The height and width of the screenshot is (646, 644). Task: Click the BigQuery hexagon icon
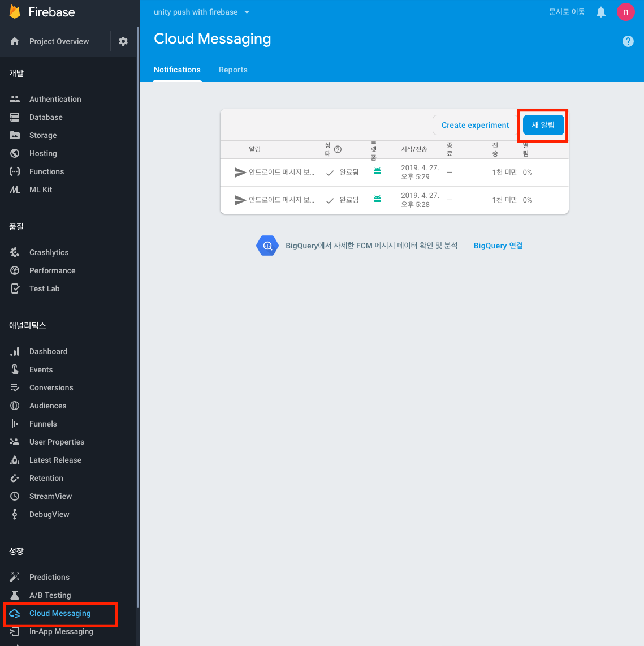267,246
